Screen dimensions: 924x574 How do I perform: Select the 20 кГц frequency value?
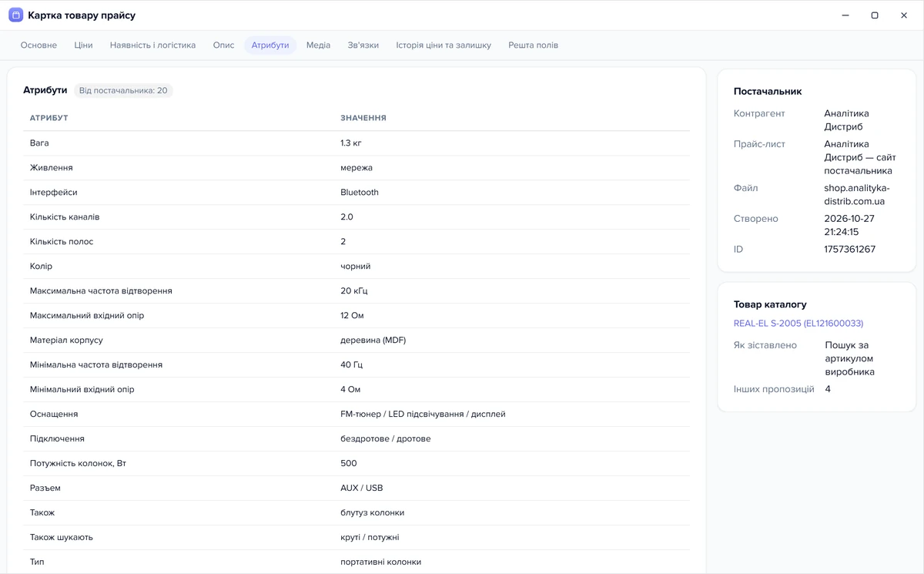[x=354, y=291]
